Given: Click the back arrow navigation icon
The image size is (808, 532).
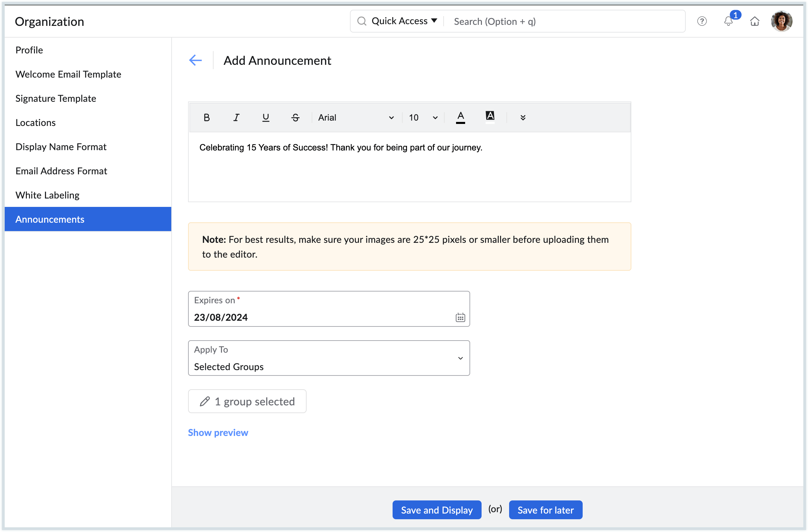Looking at the screenshot, I should (196, 59).
